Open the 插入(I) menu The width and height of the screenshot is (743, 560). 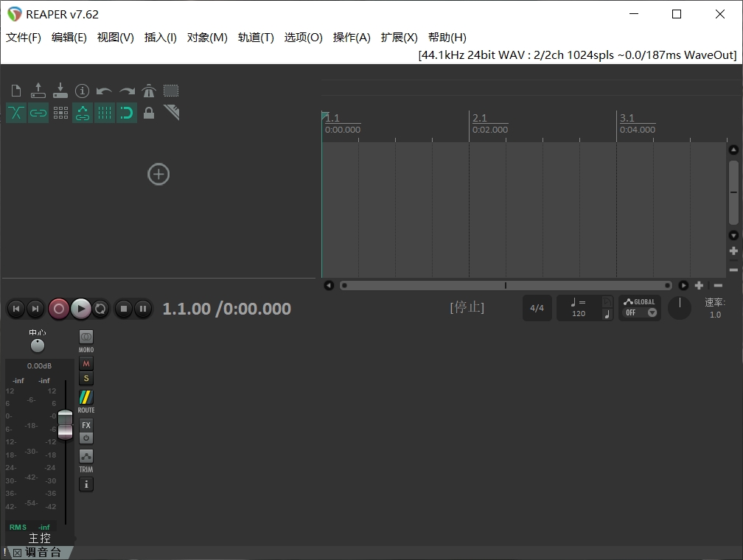coord(160,38)
